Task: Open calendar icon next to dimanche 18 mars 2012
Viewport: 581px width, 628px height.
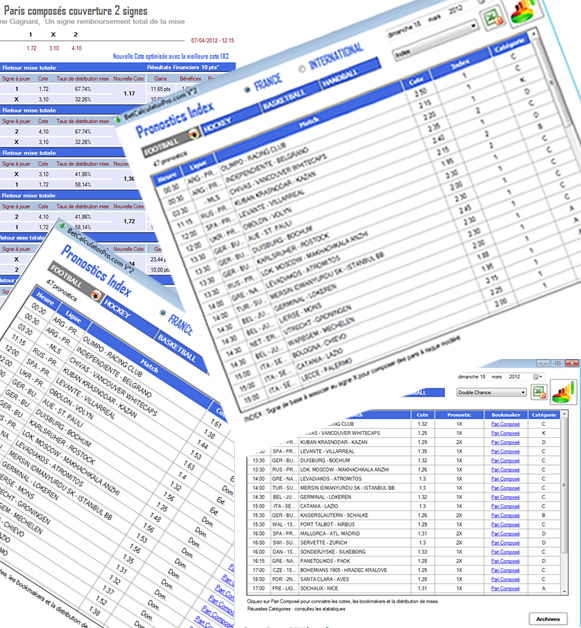Action: pos(537,376)
